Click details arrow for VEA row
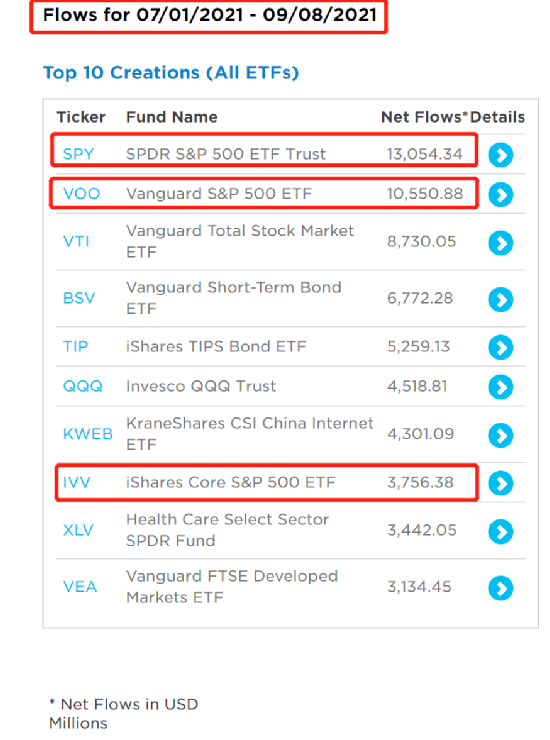 click(x=500, y=588)
